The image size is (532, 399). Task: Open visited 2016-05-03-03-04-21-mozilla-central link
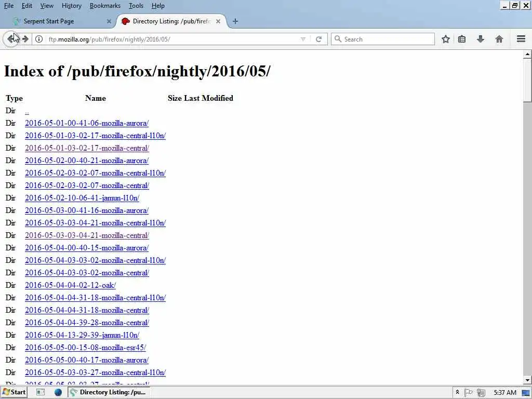87,235
